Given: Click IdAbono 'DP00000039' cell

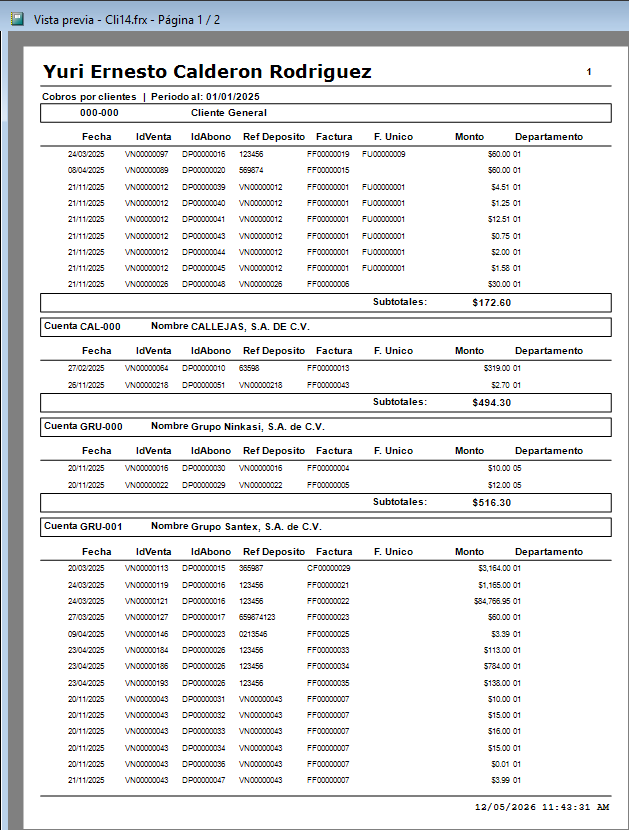Looking at the screenshot, I should click(x=203, y=187).
